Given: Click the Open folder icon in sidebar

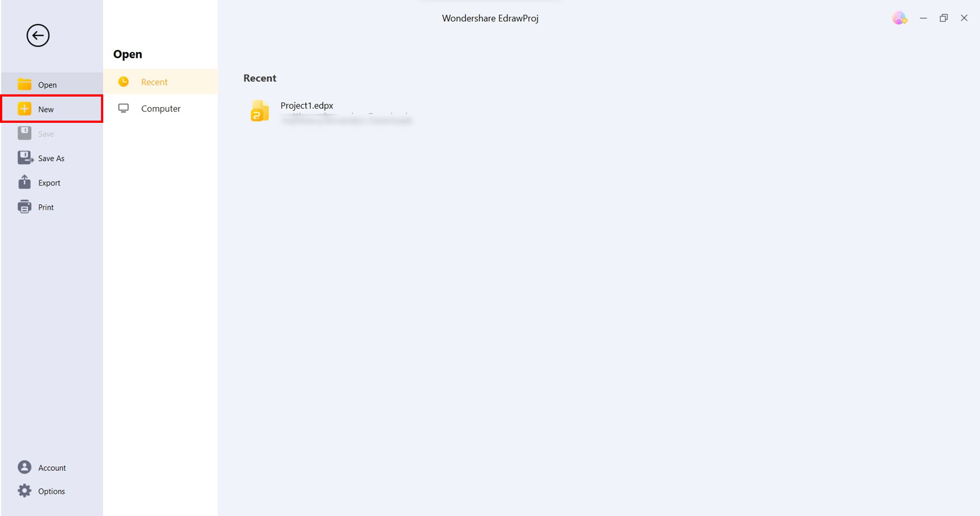Looking at the screenshot, I should click(25, 84).
